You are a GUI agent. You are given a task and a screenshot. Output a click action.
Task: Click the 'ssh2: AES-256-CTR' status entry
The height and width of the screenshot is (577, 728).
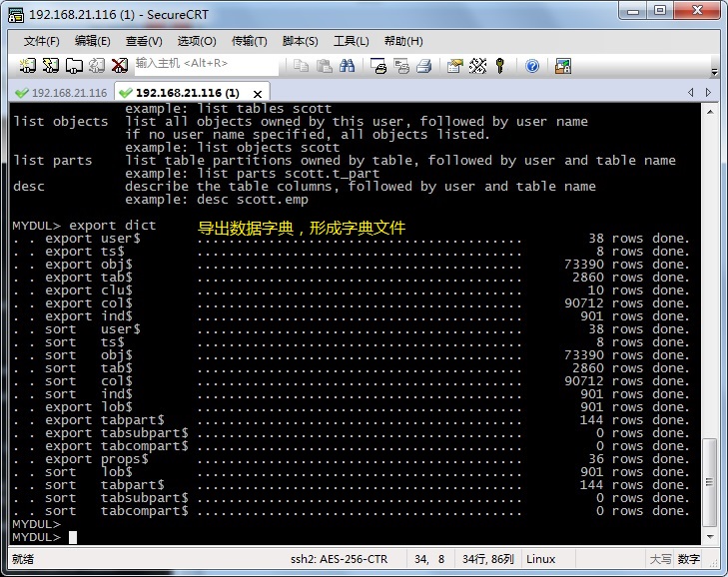click(339, 559)
